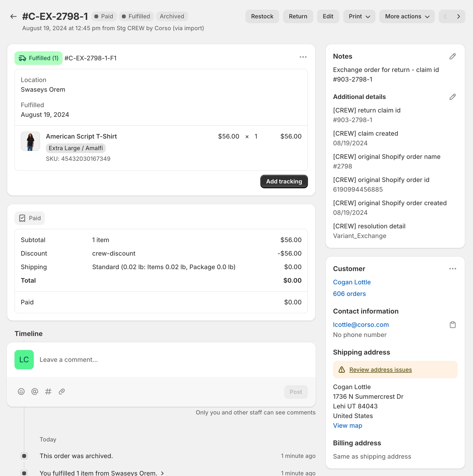Viewport: 473px width, 476px height.
Task: Click the Add tracking button
Action: pyautogui.click(x=284, y=181)
